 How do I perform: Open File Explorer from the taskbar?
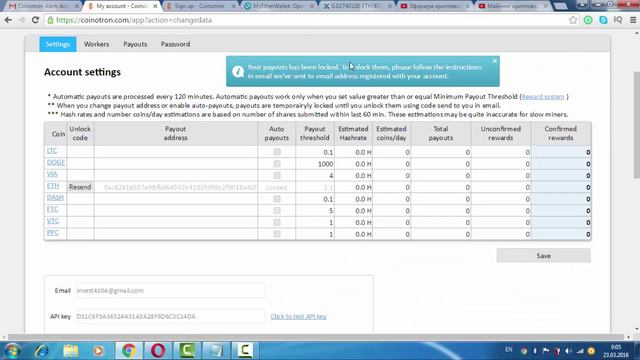70,351
